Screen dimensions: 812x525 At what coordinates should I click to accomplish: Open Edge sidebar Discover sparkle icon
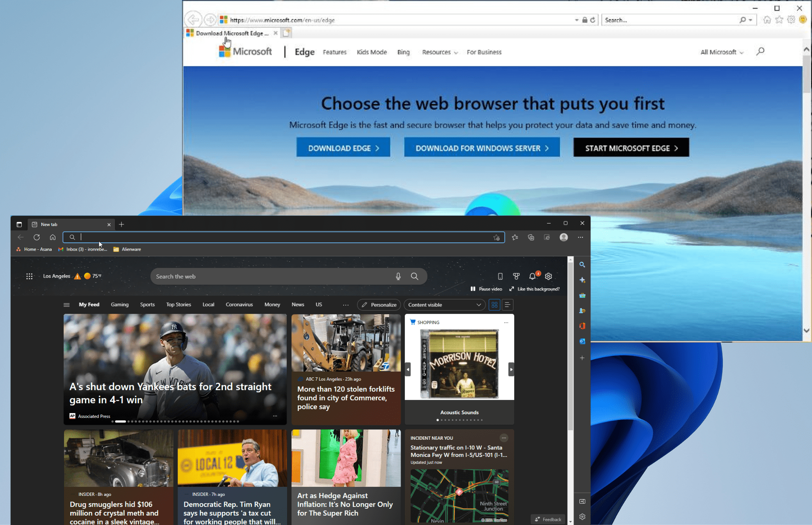click(x=582, y=280)
